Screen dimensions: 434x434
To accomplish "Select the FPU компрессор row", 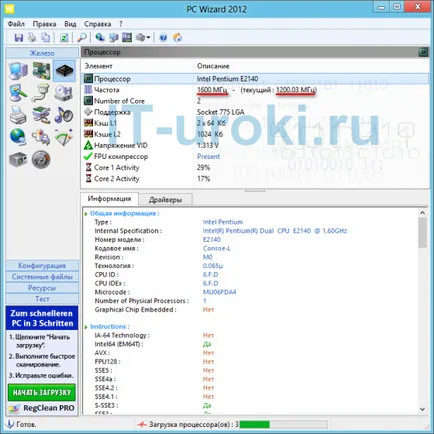I will 255,156.
